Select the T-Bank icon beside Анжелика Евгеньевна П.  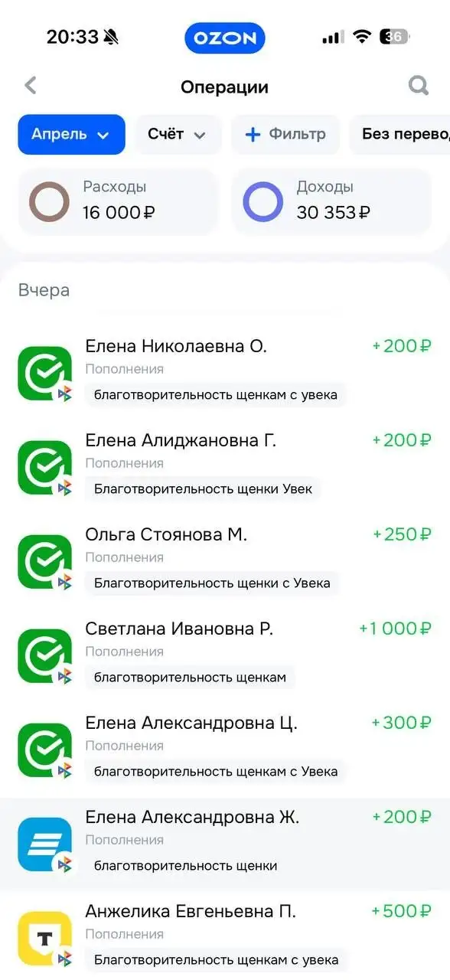[44, 936]
